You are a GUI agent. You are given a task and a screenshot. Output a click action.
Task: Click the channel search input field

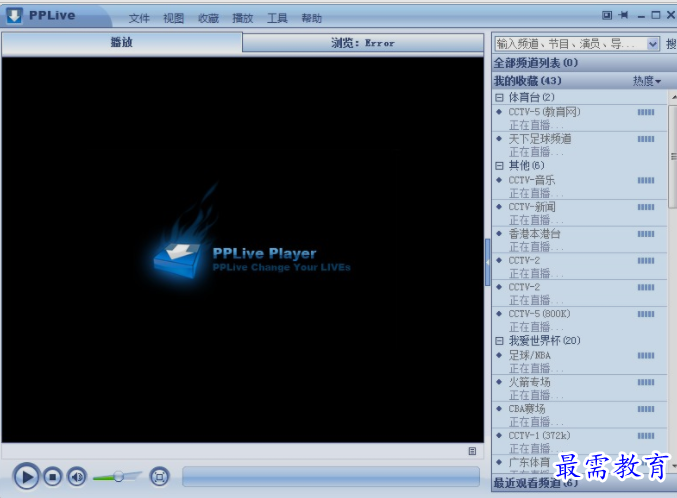coord(570,44)
